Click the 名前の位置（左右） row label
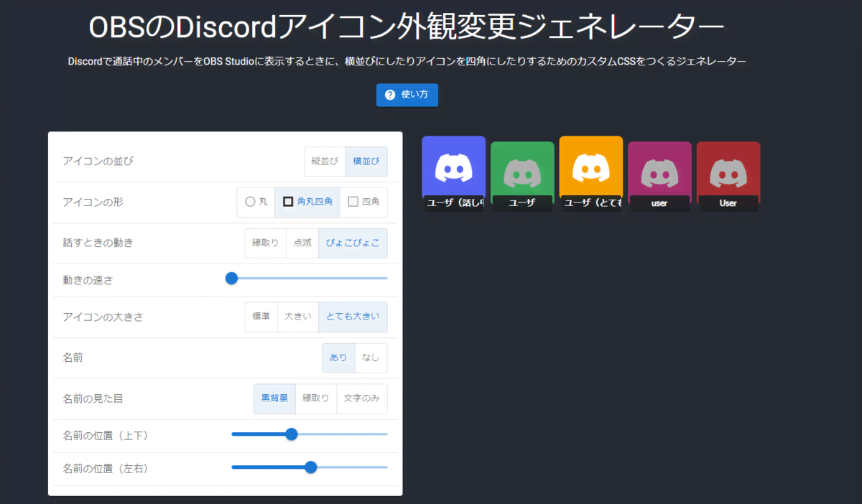Screen dimensions: 862x504 coord(106,469)
